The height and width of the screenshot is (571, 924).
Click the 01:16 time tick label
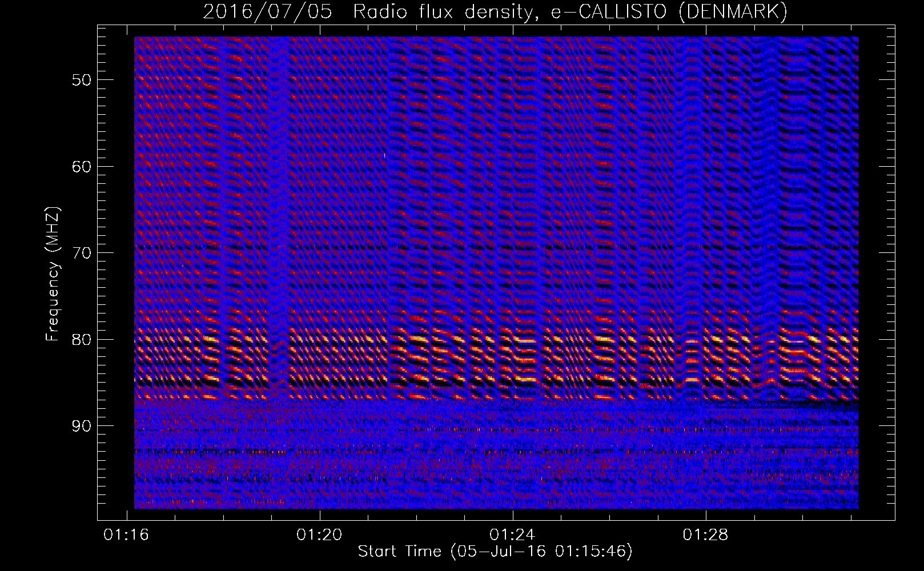[126, 534]
